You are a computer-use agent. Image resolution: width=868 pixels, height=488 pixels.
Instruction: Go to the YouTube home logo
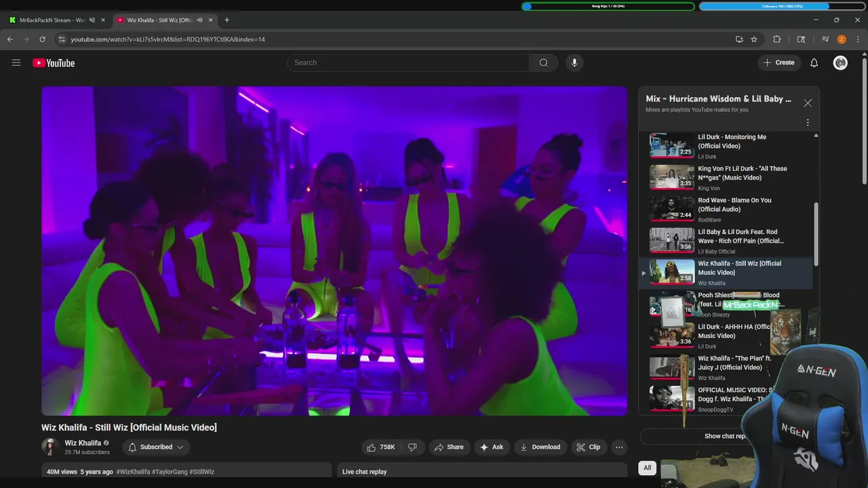coord(54,63)
